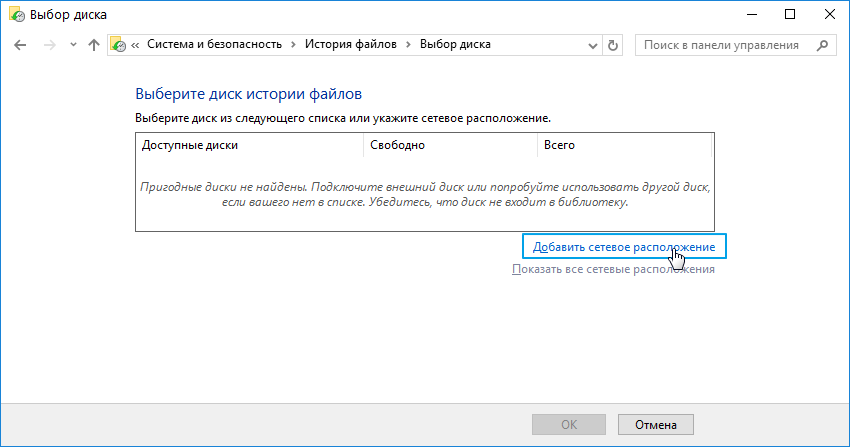Image resolution: width=850 pixels, height=447 pixels.
Task: Click the window icon in the title bar
Action: click(15, 14)
